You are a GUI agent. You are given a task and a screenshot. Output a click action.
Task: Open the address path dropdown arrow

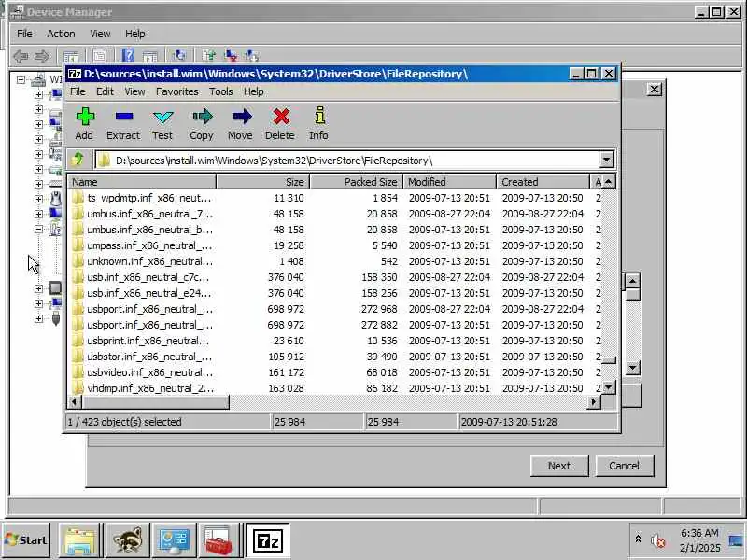pos(606,160)
